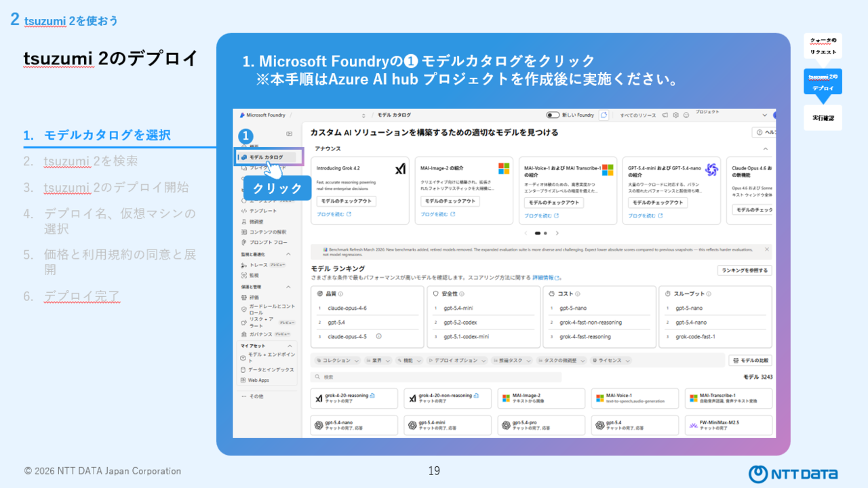
Task: Open the FW-MiniMax-M2.5 model card
Action: click(x=728, y=426)
